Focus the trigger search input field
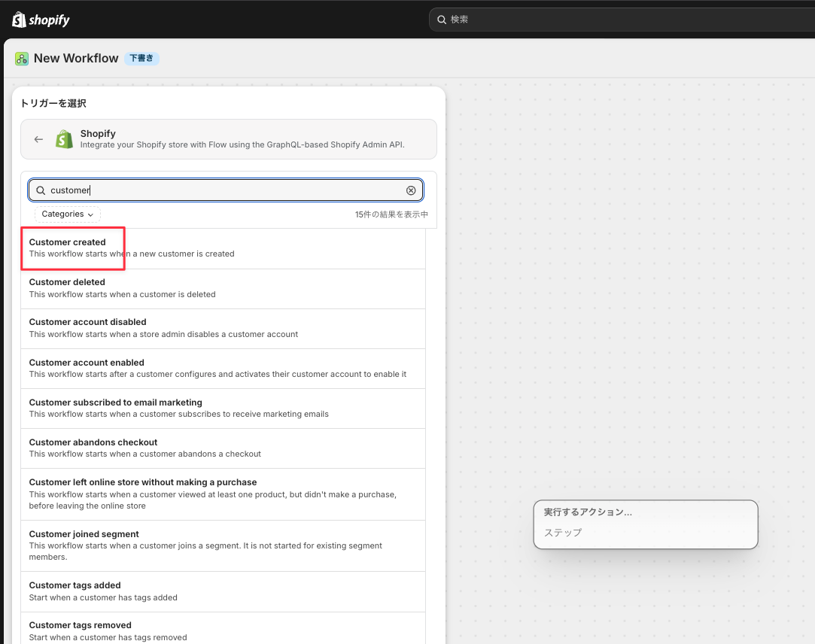 coord(226,190)
